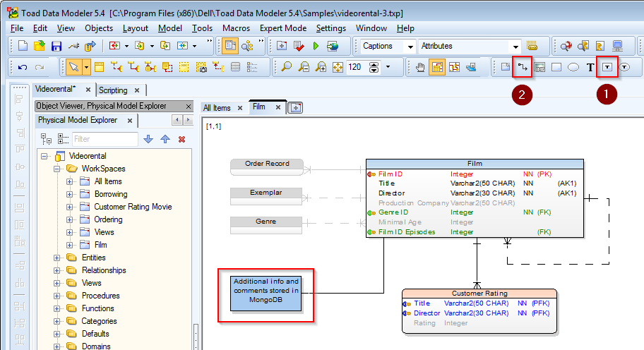The width and height of the screenshot is (644, 350).
Task: Select the Line connector tool
Action: tap(523, 67)
